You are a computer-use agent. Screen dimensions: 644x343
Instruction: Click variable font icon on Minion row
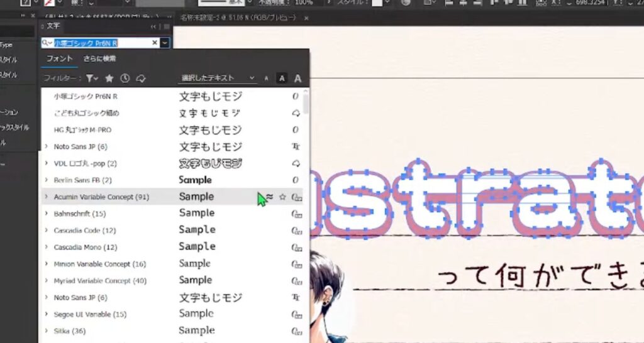(297, 264)
